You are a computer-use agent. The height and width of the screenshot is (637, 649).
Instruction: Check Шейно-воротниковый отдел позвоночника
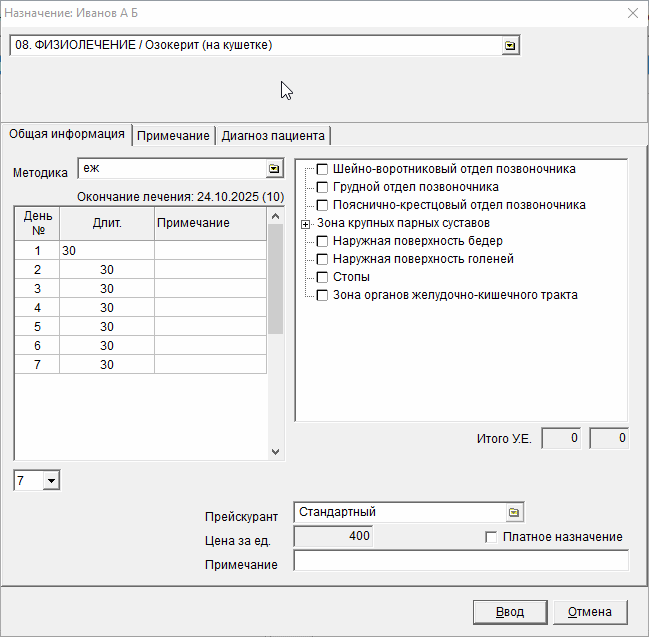click(322, 169)
